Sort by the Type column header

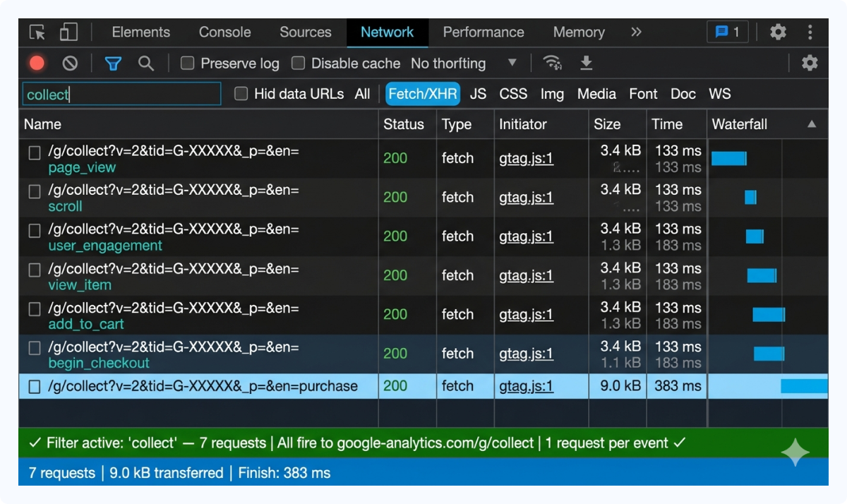coord(465,124)
